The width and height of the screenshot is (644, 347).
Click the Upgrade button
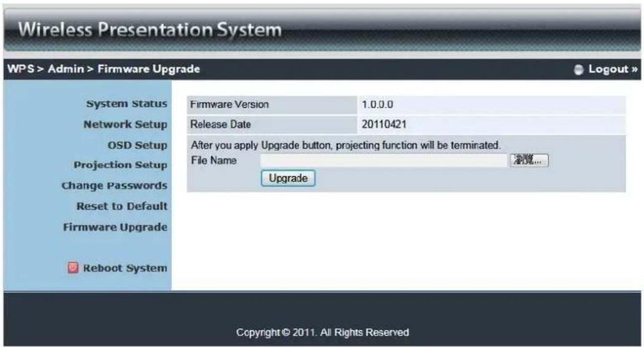pyautogui.click(x=288, y=178)
